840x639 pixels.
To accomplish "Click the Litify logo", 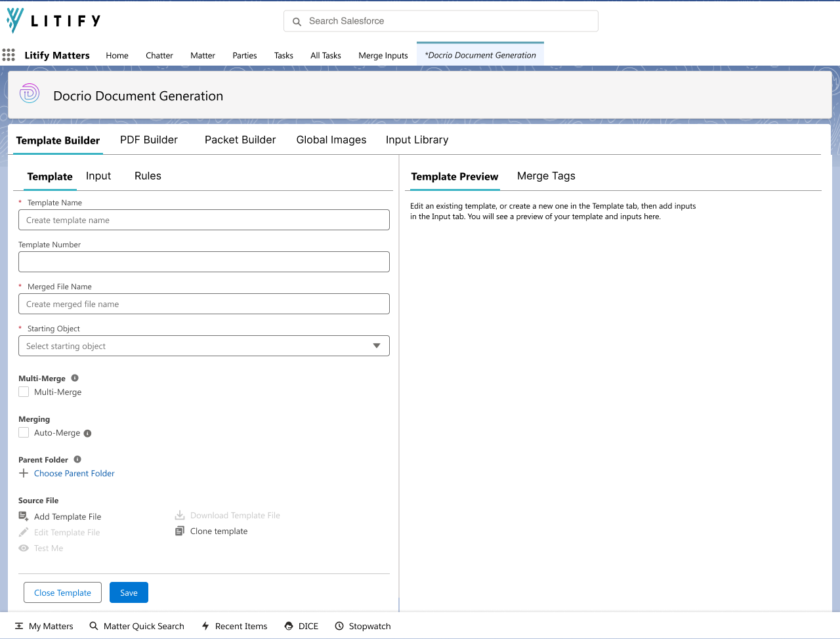I will (x=54, y=20).
